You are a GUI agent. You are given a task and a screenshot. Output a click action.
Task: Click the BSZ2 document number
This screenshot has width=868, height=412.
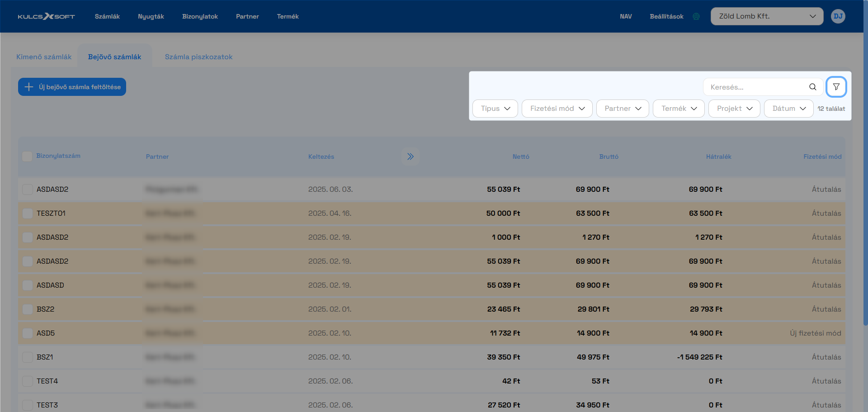pos(45,309)
